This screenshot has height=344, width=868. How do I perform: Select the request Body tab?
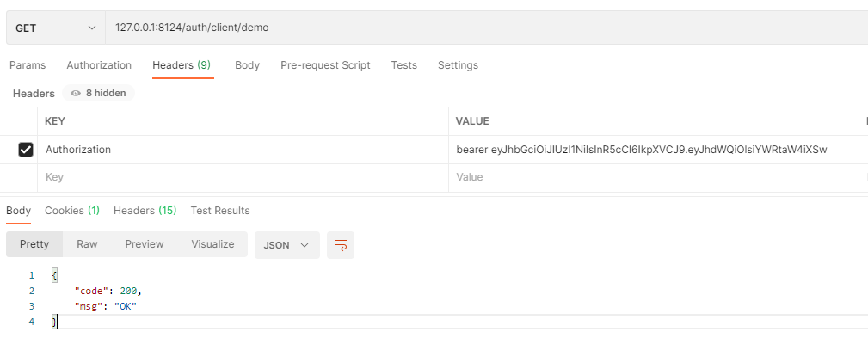click(x=247, y=65)
